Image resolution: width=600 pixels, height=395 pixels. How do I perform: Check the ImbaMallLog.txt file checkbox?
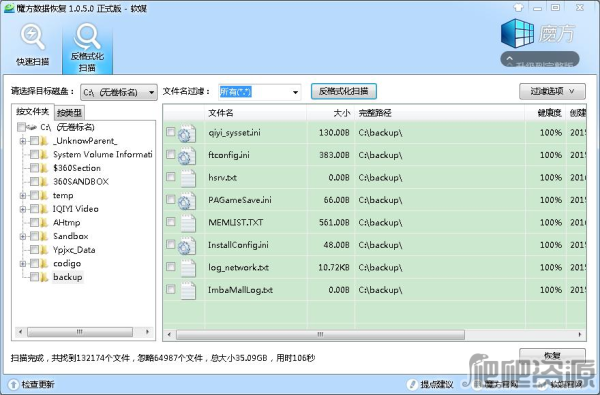pos(171,289)
